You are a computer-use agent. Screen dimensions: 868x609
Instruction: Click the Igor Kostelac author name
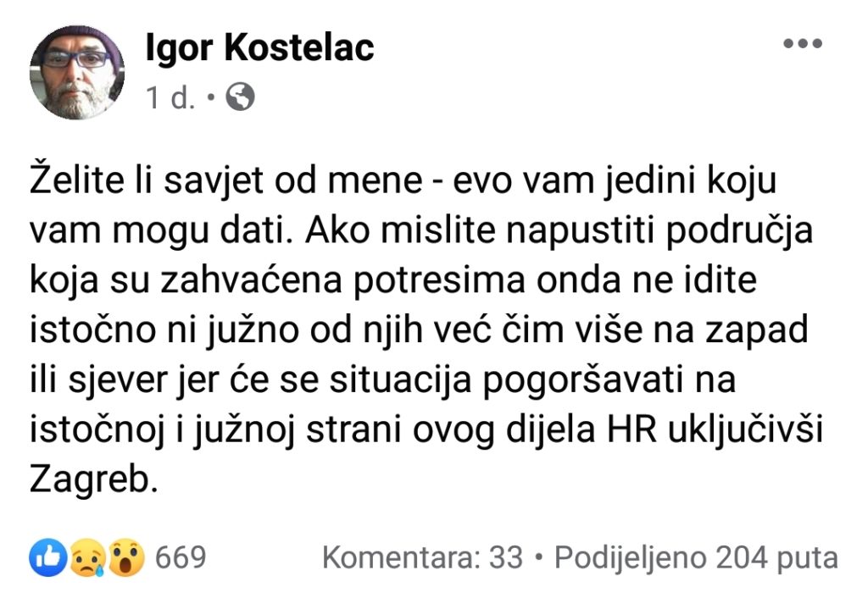coord(259,49)
